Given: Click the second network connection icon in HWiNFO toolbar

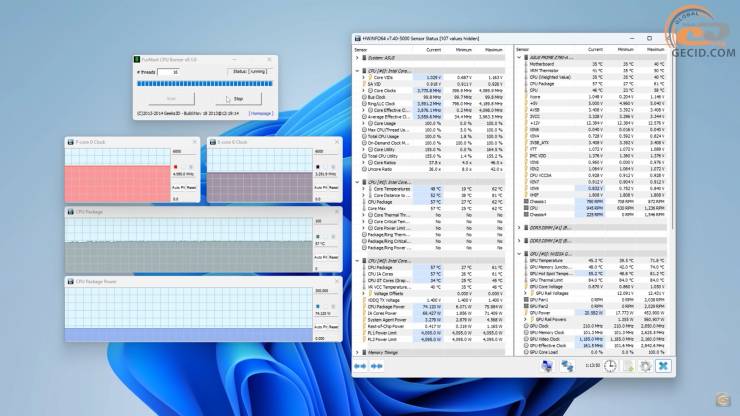Looking at the screenshot, I should coord(567,366).
